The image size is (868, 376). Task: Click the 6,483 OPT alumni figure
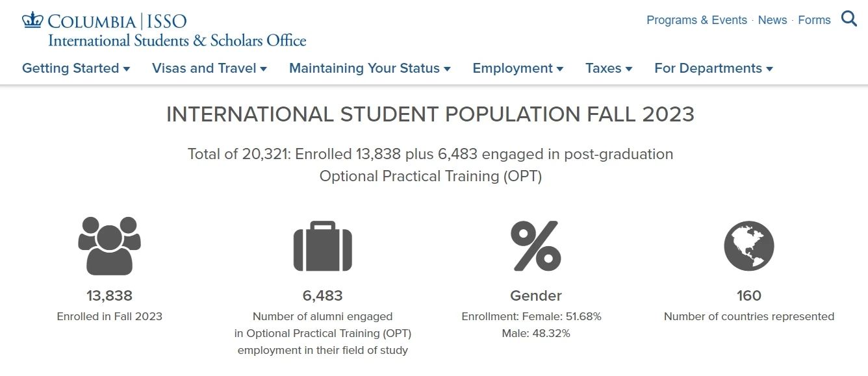point(322,296)
